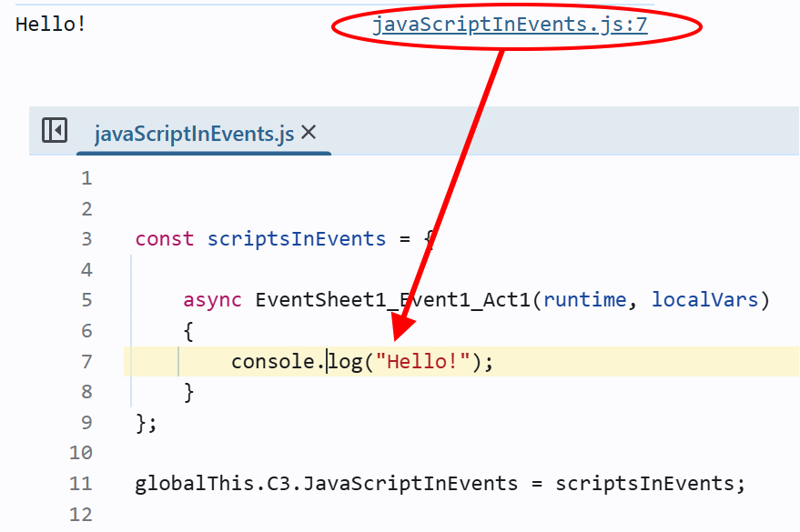Click line number 1 in the gutter
This screenshot has width=800, height=532.
click(86, 178)
